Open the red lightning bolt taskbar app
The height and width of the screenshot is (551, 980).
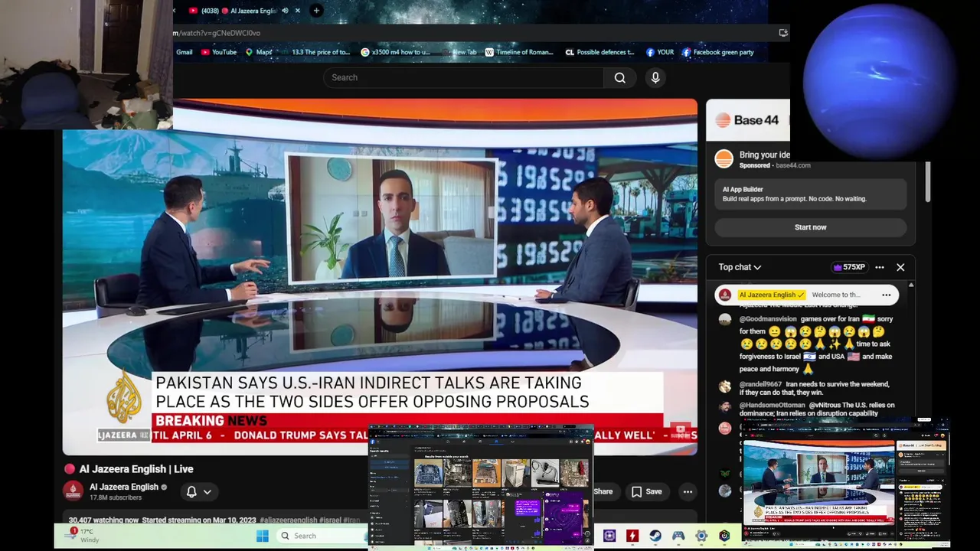coord(632,536)
